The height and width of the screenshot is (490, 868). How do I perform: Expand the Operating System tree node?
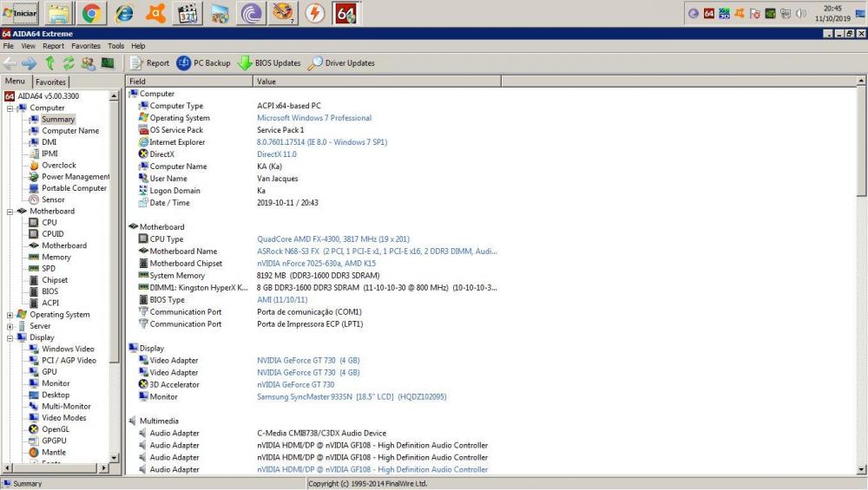(x=10, y=315)
